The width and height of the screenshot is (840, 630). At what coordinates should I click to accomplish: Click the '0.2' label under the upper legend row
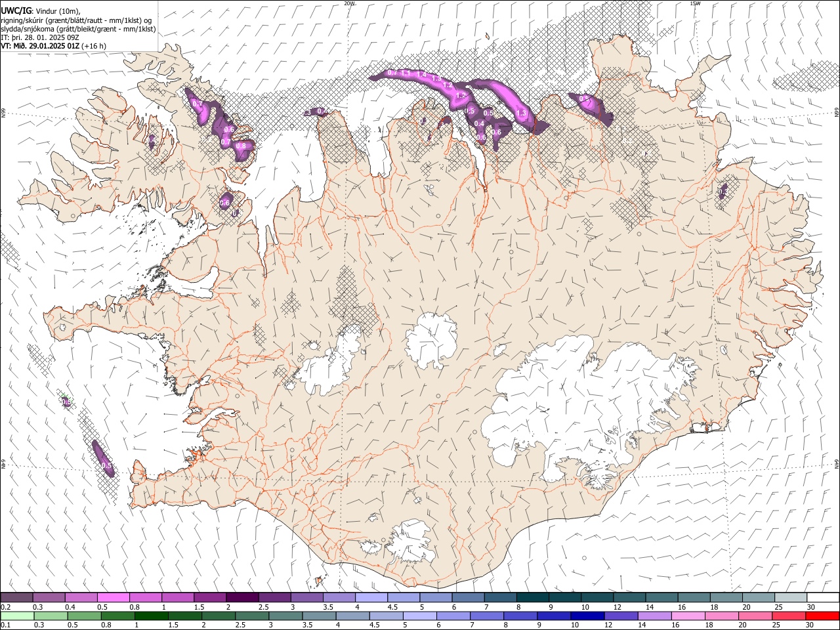coord(5,607)
